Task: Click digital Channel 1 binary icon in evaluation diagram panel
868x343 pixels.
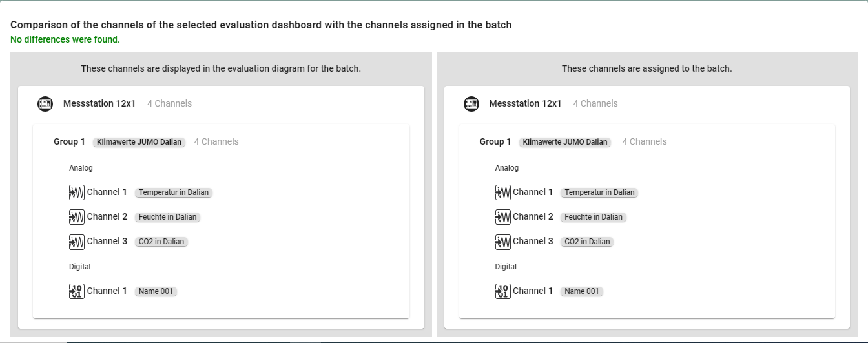Action: pyautogui.click(x=77, y=291)
